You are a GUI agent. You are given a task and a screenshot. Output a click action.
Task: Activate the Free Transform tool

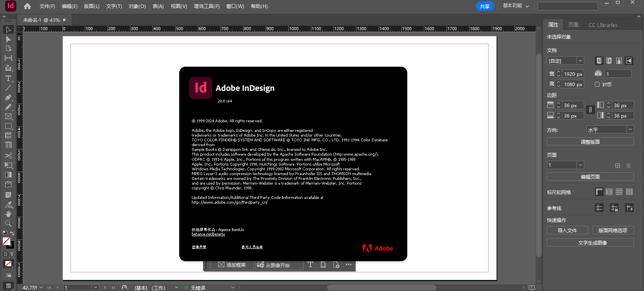pyautogui.click(x=8, y=165)
